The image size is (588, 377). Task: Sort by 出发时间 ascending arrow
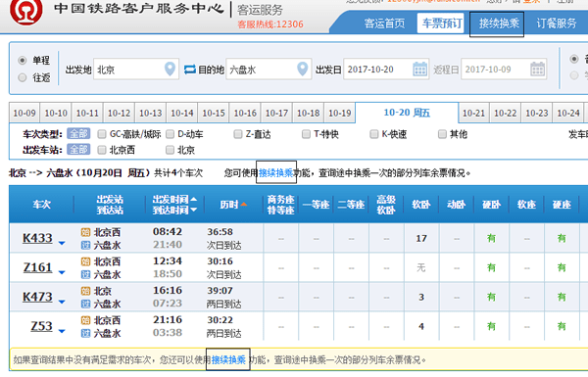[x=193, y=199]
